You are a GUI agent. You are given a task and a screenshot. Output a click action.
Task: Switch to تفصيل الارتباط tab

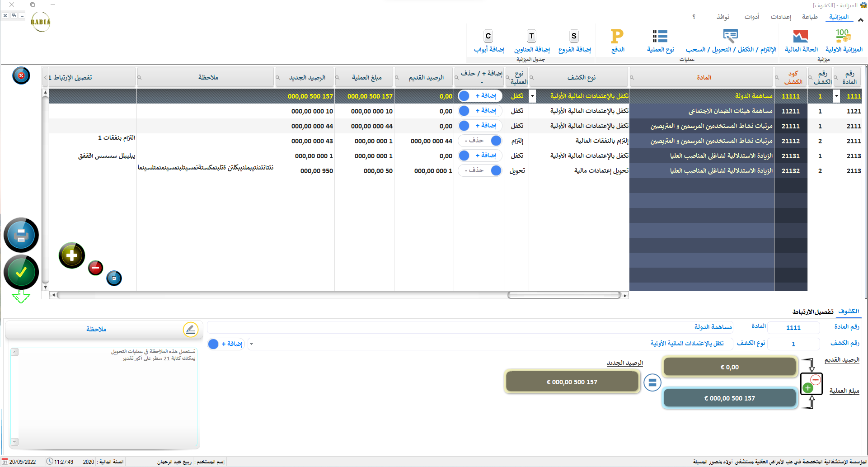pyautogui.click(x=813, y=311)
